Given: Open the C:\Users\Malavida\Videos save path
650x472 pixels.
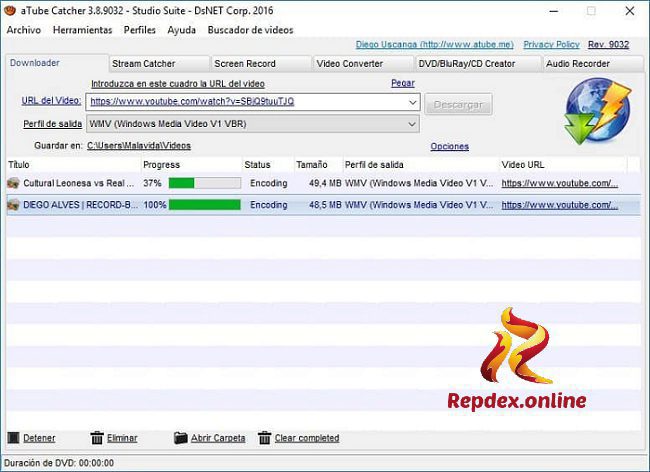Looking at the screenshot, I should 139,146.
